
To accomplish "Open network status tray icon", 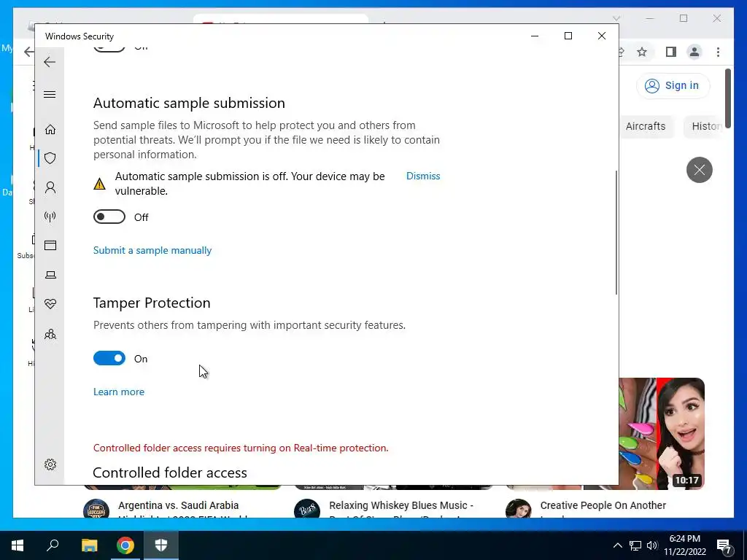I will click(x=635, y=545).
